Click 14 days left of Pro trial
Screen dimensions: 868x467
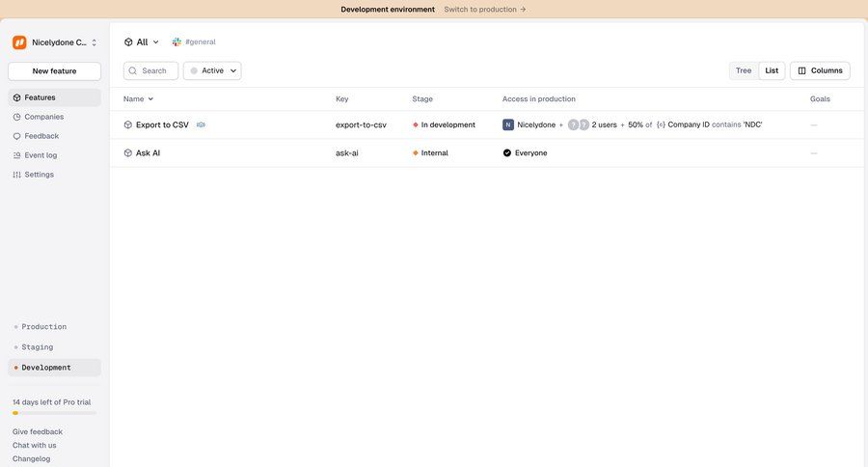tap(51, 402)
